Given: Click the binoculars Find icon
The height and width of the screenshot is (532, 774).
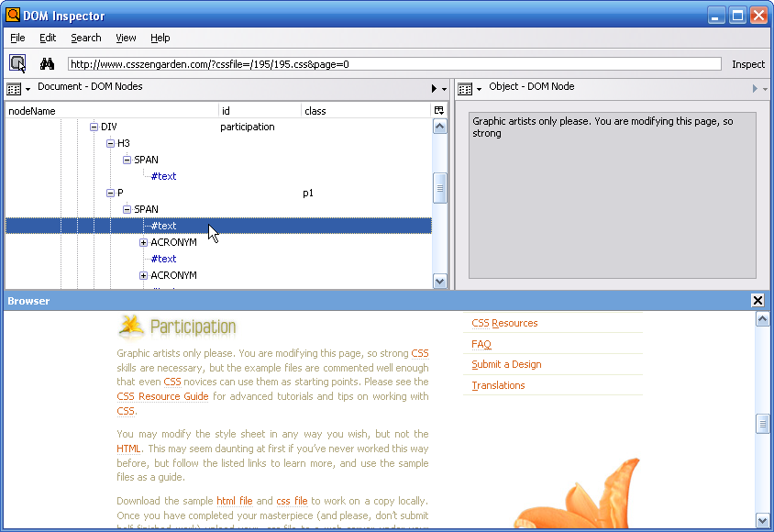Looking at the screenshot, I should pyautogui.click(x=47, y=63).
